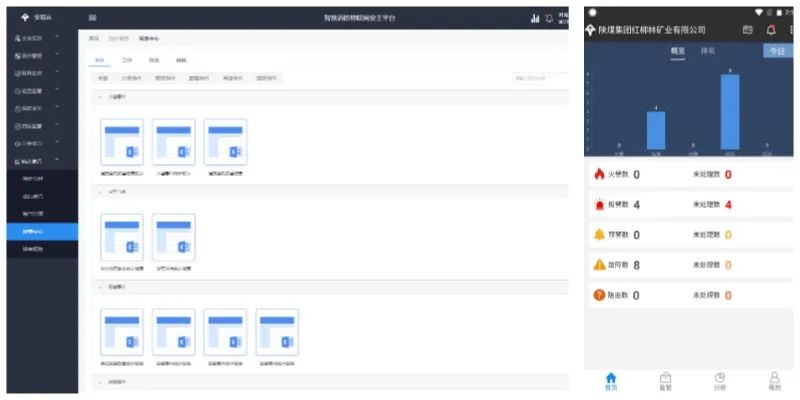
Task: Tap the red bell icon in mobile app header
Action: click(x=770, y=30)
